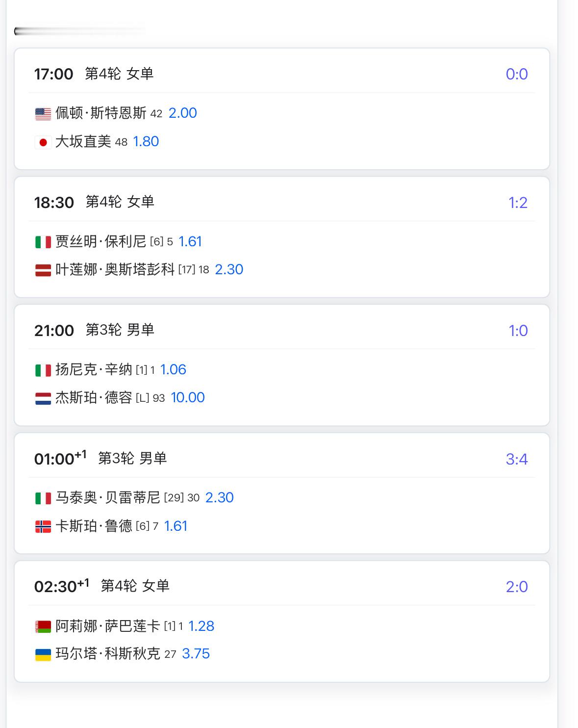The width and height of the screenshot is (578, 728).
Task: Click the Belarus flag beside 阿莉娜·萨巴莲卡
Action: (43, 626)
